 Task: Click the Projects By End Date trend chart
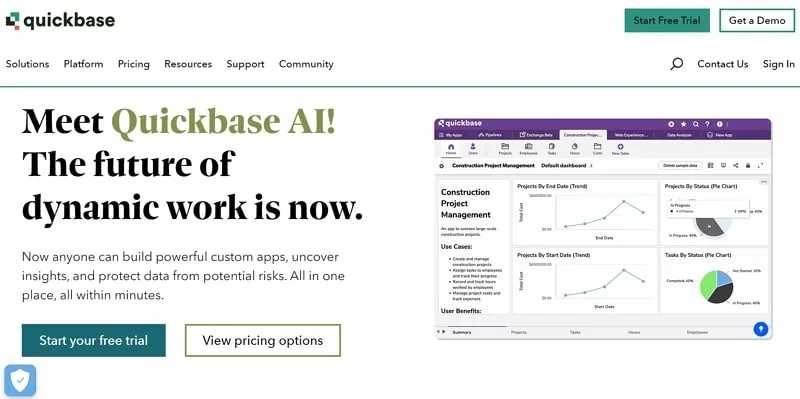click(585, 212)
